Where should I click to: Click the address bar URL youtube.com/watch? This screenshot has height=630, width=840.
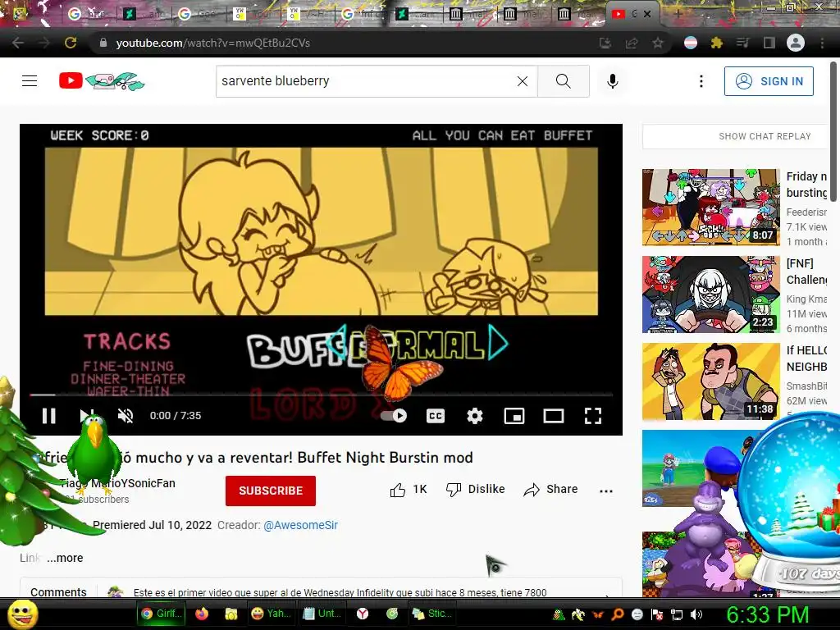(x=213, y=43)
